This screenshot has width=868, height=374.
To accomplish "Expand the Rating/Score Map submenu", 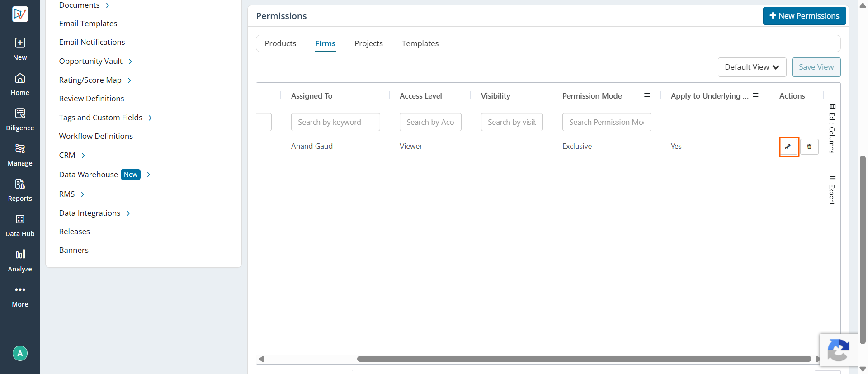I will tap(129, 80).
